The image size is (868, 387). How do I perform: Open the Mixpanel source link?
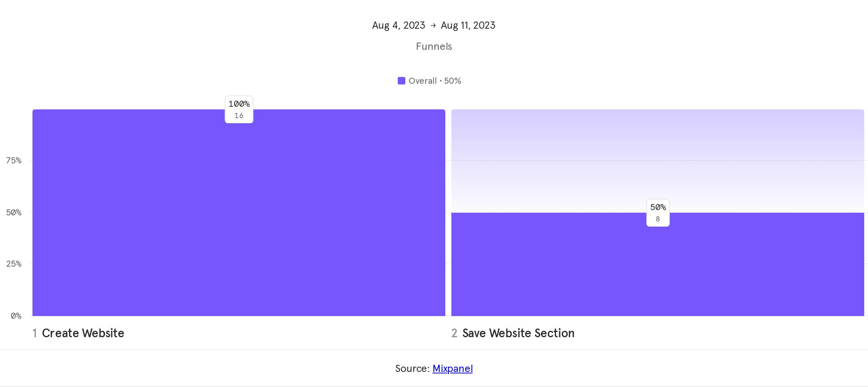452,369
